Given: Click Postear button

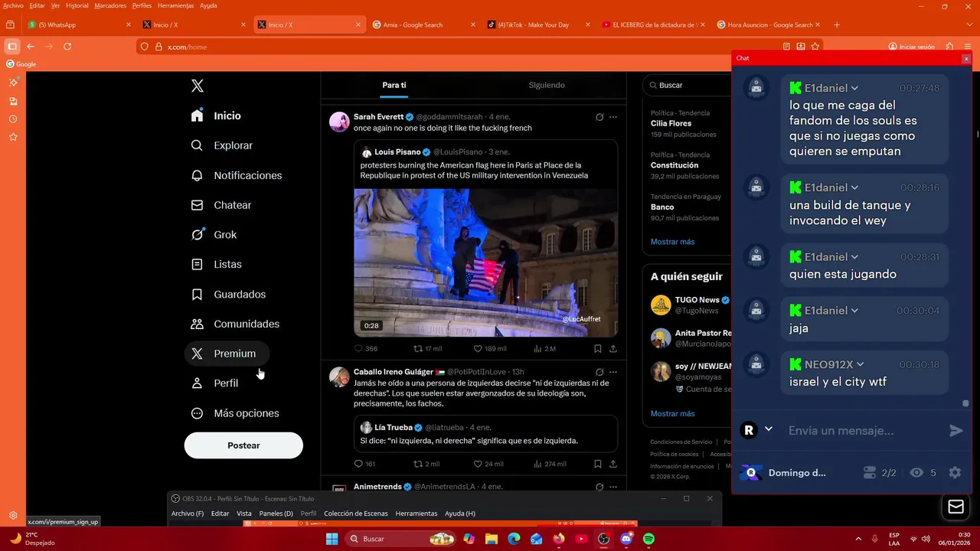Looking at the screenshot, I should pyautogui.click(x=243, y=445).
